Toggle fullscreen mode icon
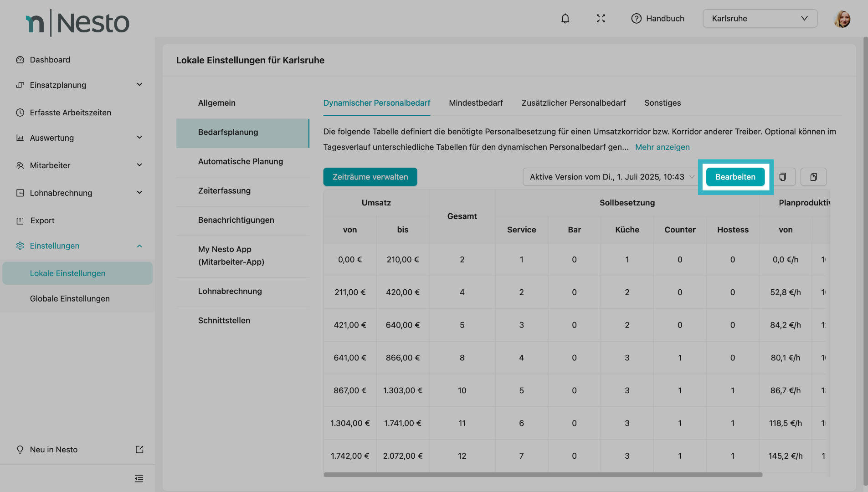Screen dimensions: 868x492 point(601,19)
